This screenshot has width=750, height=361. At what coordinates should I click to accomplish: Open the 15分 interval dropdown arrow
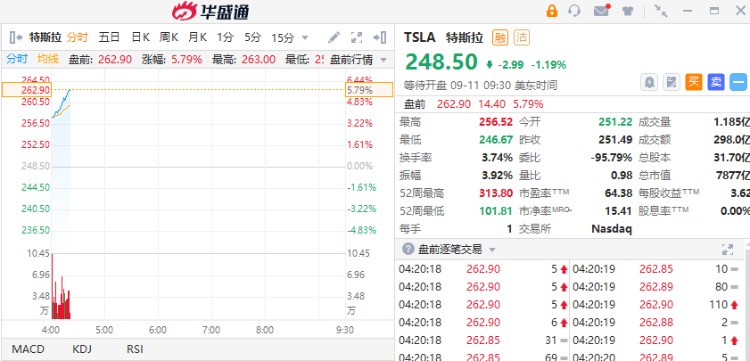click(x=305, y=38)
